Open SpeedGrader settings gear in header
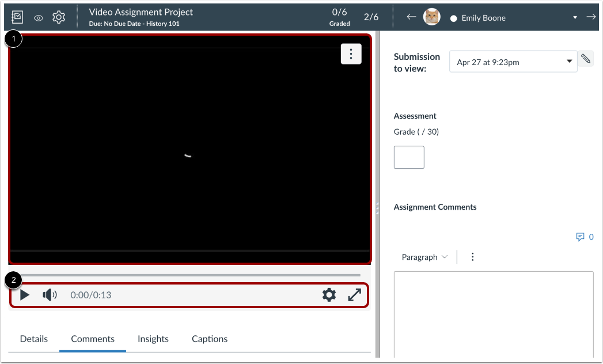This screenshot has width=603, height=364. [59, 17]
